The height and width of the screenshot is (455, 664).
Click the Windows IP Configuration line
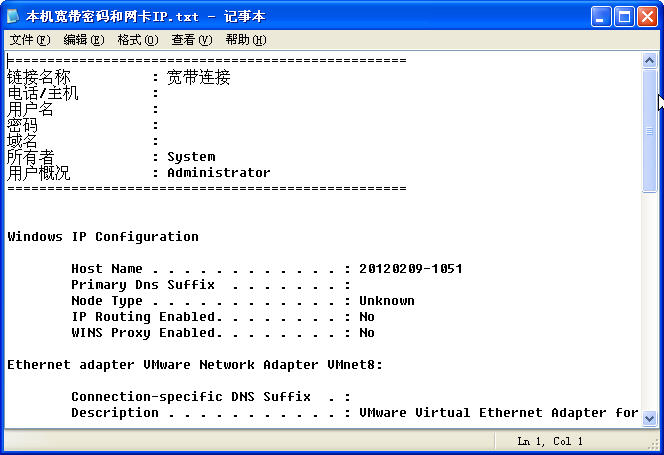(103, 237)
